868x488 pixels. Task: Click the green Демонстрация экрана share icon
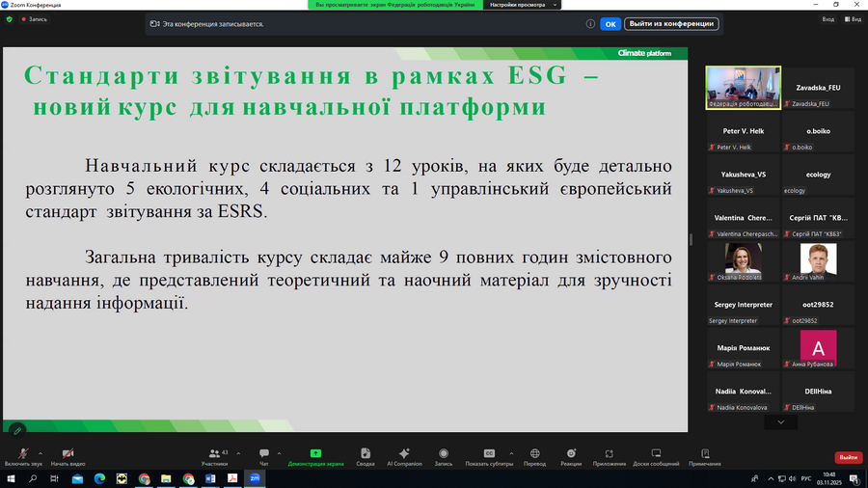click(315, 454)
